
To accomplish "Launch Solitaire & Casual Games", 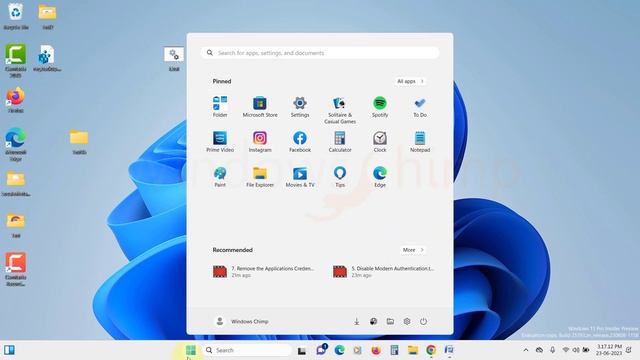I will point(340,110).
